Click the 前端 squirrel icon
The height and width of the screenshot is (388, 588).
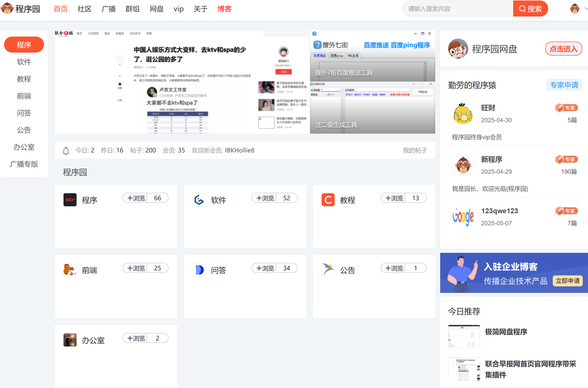70,270
